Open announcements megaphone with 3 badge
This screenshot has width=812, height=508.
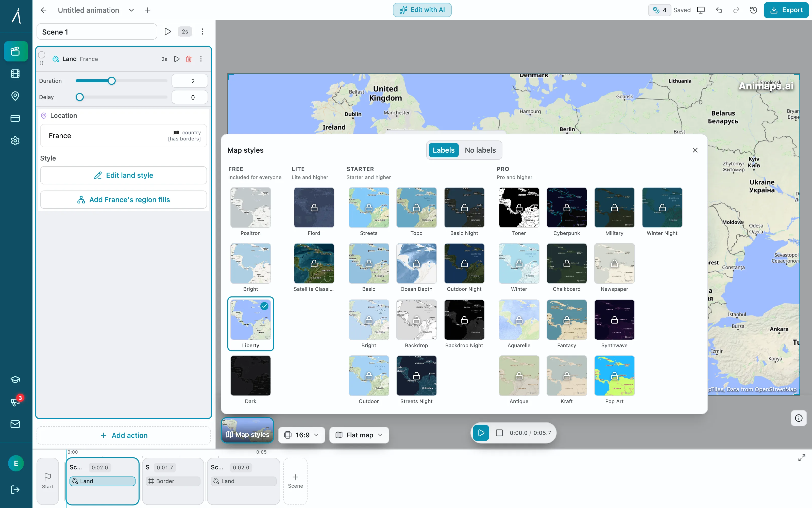15,402
